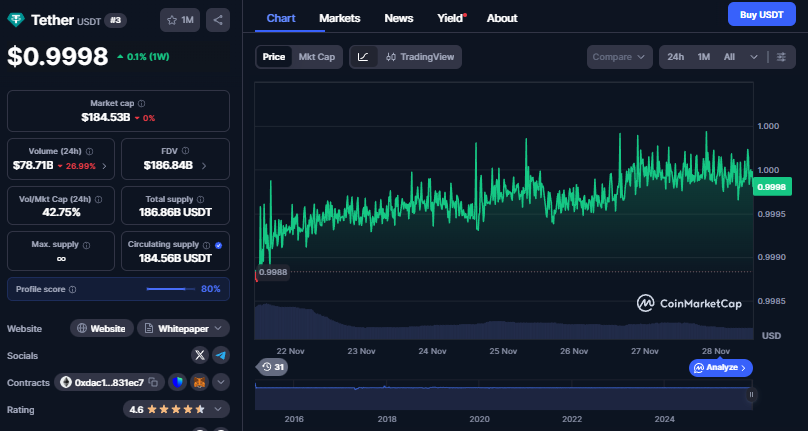Open the Yield tab

(x=450, y=18)
